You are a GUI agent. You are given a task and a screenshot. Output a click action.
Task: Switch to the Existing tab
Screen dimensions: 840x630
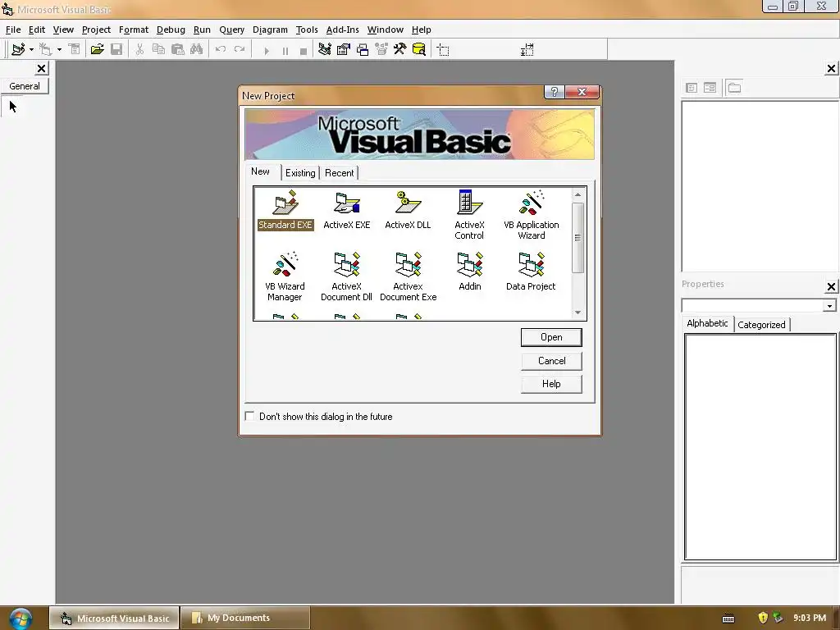(x=300, y=173)
